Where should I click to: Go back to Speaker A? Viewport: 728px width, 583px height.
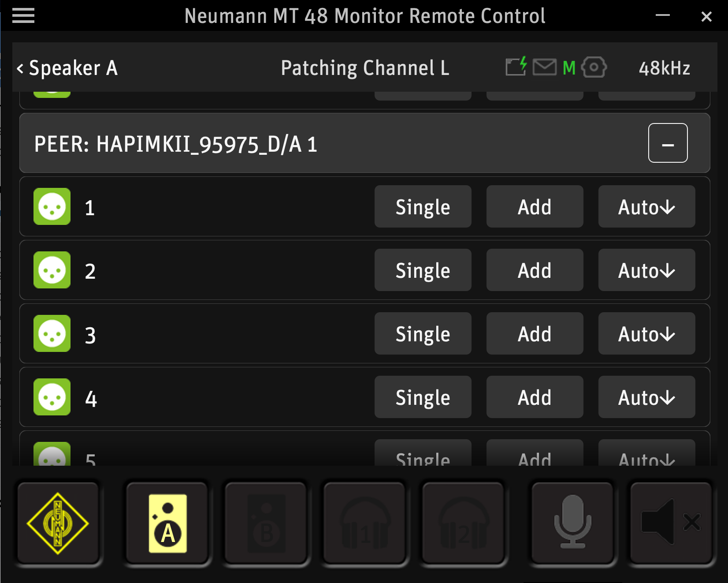coord(67,68)
